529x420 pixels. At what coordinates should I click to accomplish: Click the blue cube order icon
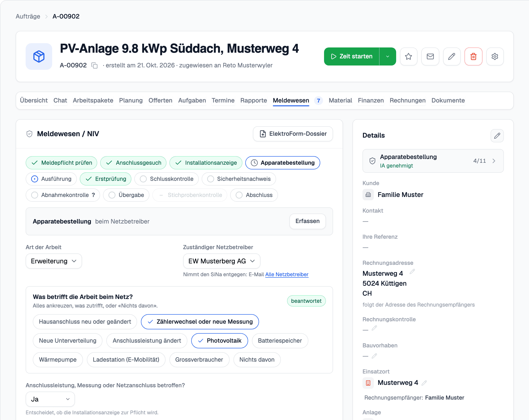click(39, 56)
